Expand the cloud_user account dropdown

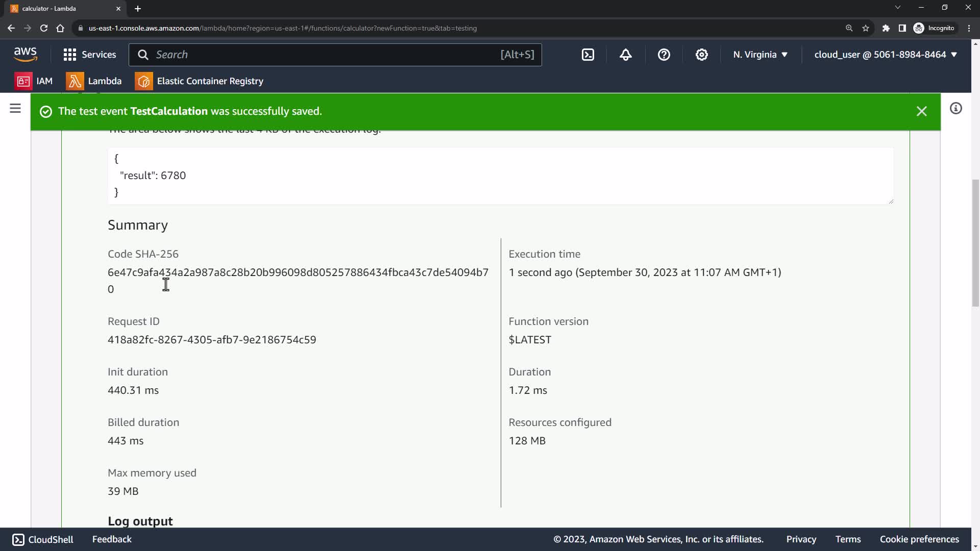pos(885,55)
